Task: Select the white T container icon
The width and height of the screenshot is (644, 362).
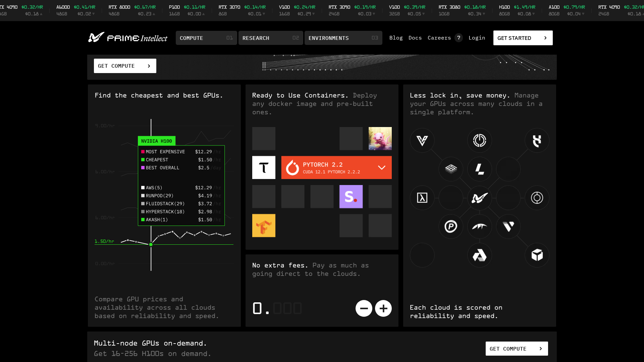Action: tap(264, 167)
